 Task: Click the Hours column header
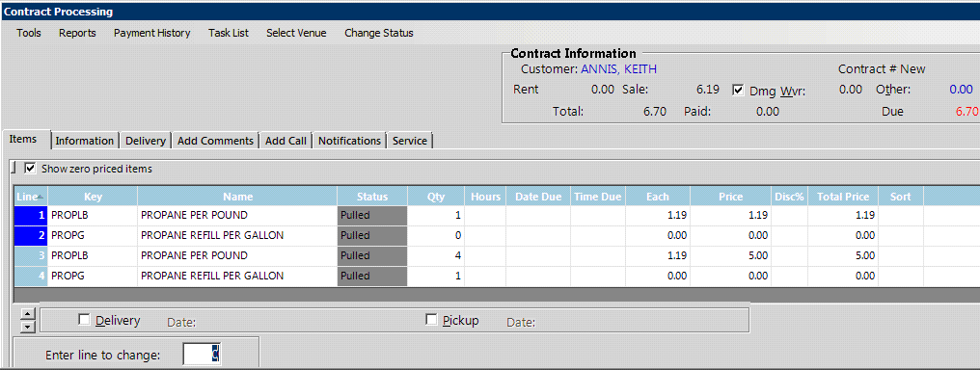coord(485,197)
